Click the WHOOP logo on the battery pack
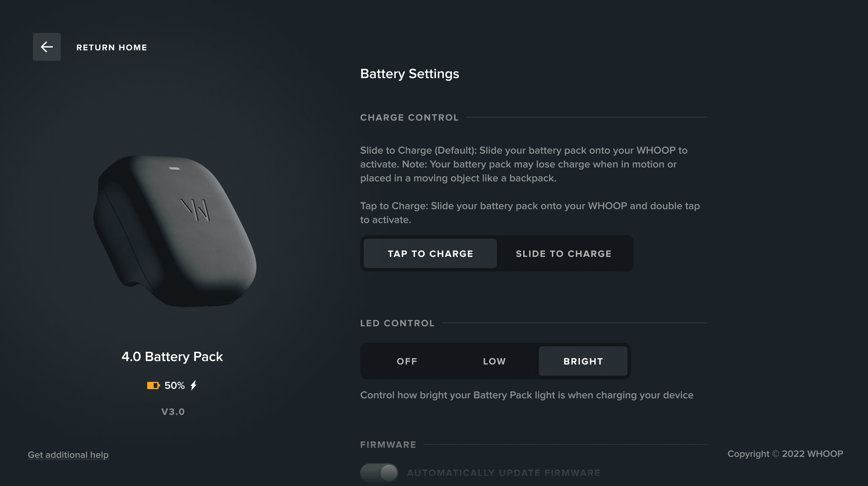Screen dimensions: 868x486 point(196,211)
